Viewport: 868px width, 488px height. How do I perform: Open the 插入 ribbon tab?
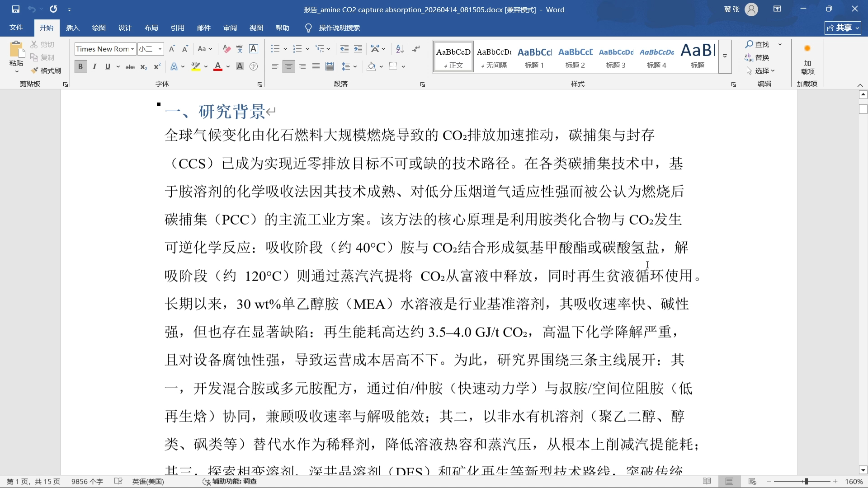tap(72, 28)
